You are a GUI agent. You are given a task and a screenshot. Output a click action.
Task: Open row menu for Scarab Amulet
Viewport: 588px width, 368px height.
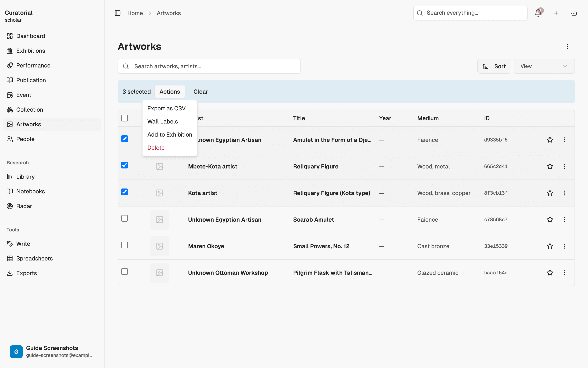[565, 219]
